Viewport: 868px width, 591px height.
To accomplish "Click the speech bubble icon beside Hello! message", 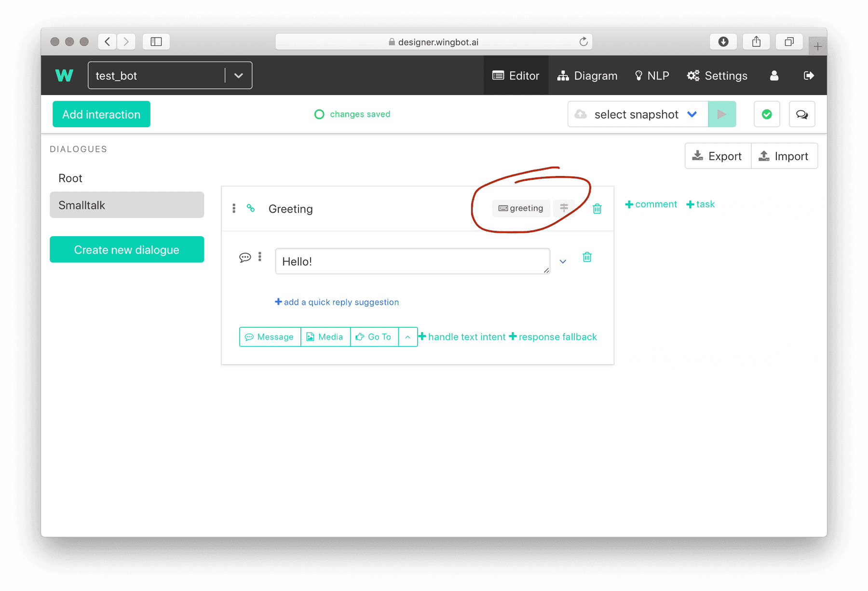I will 245,257.
